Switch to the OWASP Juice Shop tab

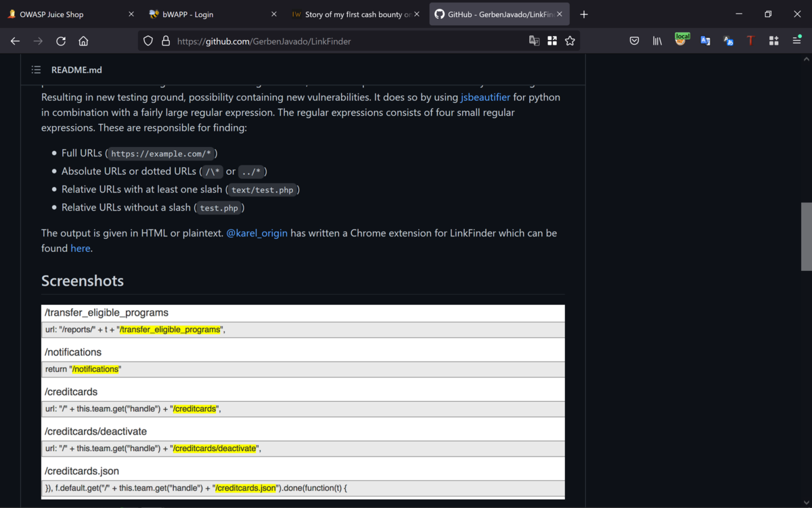coord(70,14)
